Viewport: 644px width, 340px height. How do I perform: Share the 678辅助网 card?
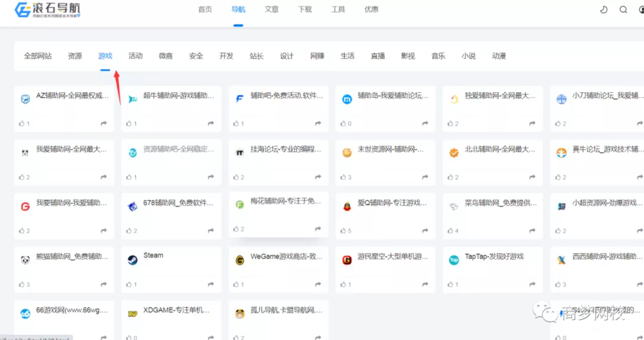(211, 231)
